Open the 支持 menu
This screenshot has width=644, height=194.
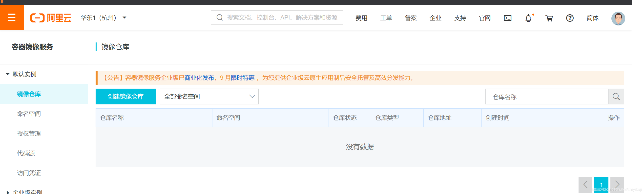pyautogui.click(x=460, y=18)
